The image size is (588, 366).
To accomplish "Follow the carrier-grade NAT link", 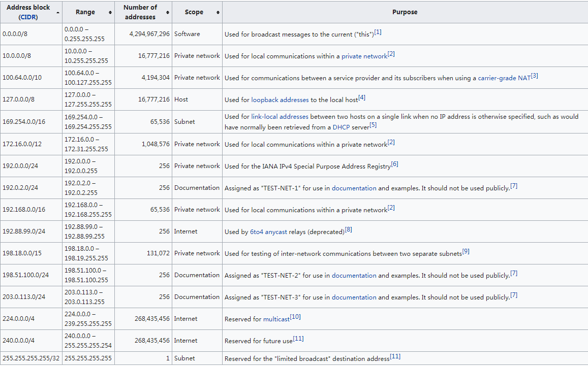I will click(504, 78).
